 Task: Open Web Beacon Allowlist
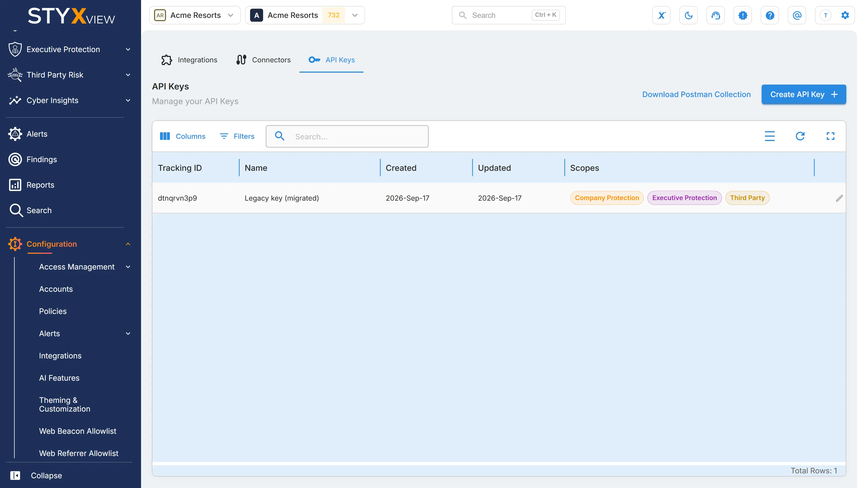(78, 431)
